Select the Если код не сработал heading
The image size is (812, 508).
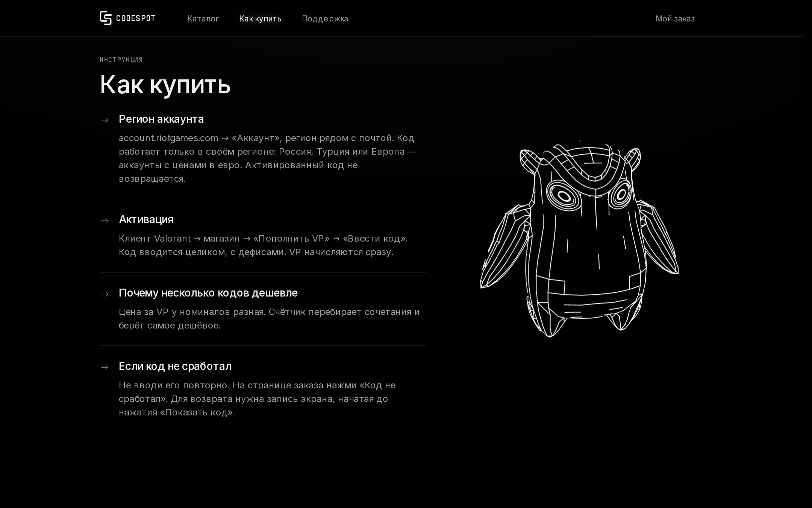(175, 366)
